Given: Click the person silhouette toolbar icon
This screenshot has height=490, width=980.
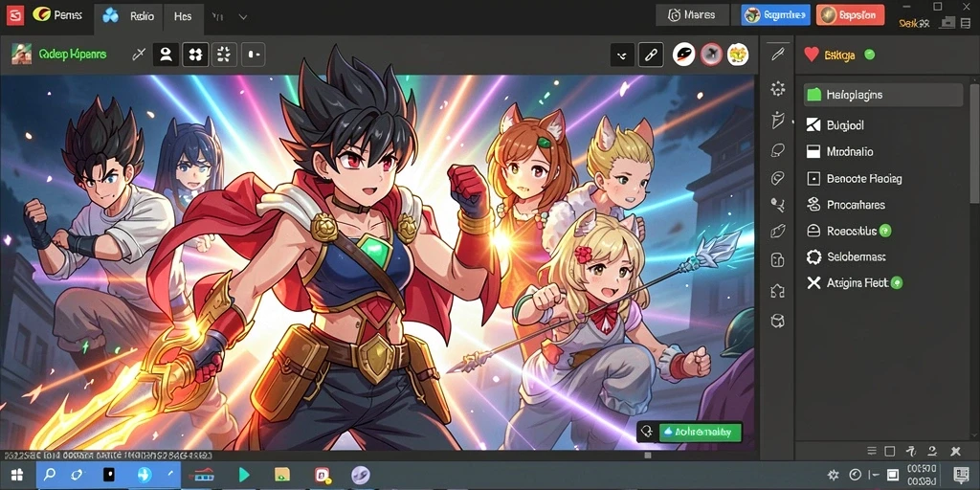Looking at the screenshot, I should pyautogui.click(x=166, y=55).
